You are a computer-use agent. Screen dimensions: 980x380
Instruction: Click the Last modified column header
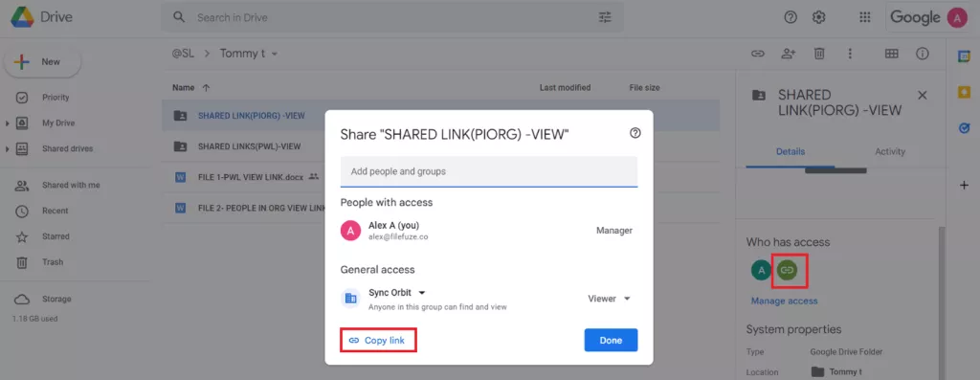tap(565, 87)
